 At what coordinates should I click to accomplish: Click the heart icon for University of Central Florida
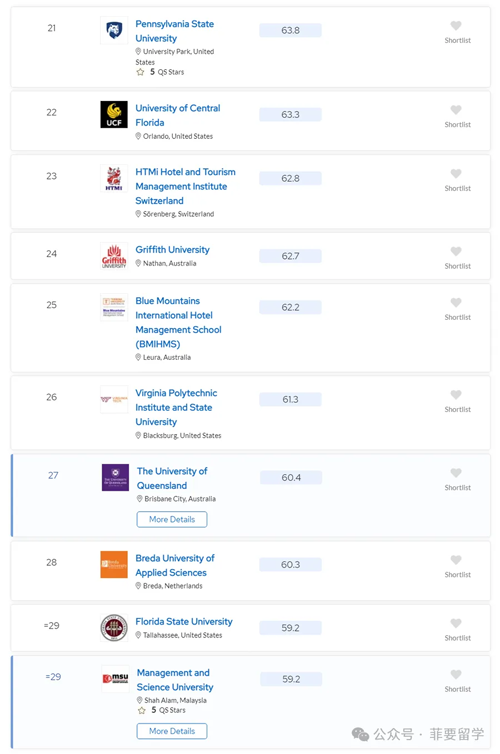[x=456, y=110]
